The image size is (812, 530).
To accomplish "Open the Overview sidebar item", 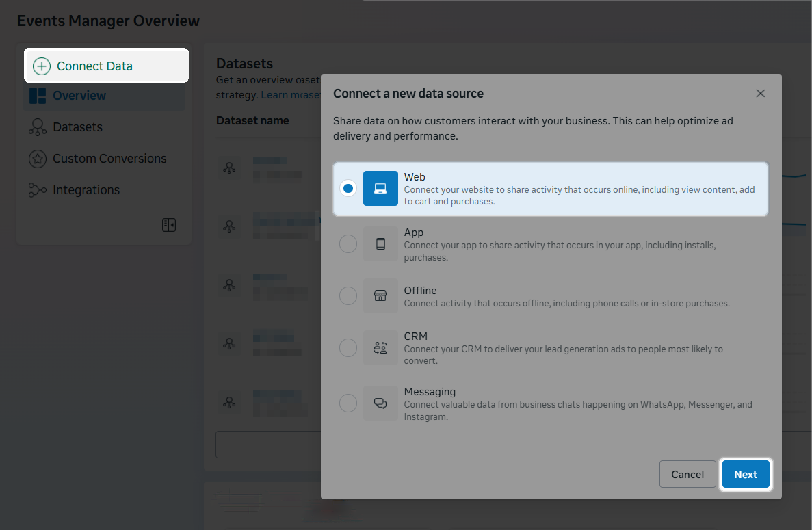I will [x=79, y=96].
